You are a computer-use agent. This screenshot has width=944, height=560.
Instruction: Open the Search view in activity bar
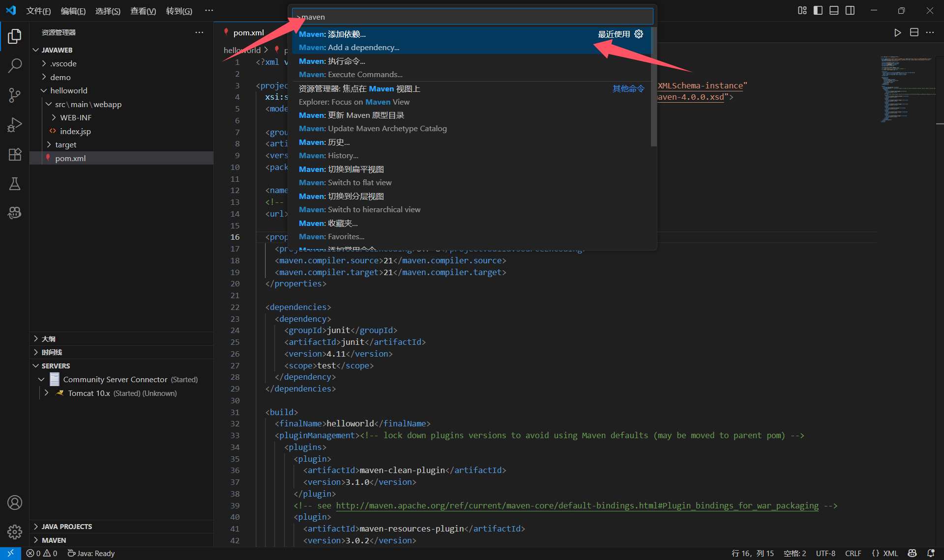click(x=15, y=65)
